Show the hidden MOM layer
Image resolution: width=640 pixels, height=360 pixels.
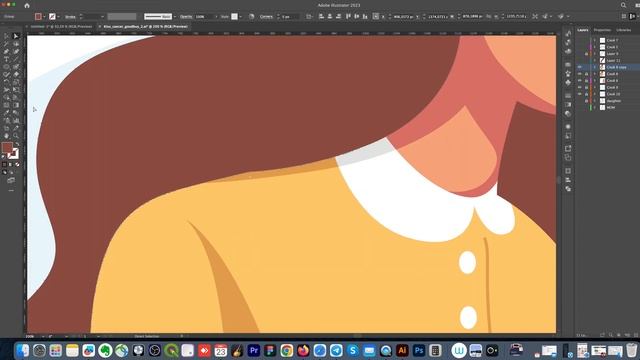click(580, 108)
